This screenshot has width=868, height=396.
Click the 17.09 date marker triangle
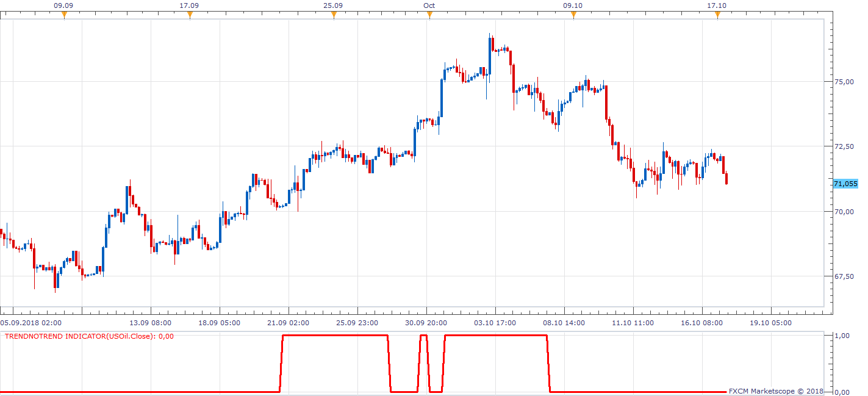[x=190, y=15]
